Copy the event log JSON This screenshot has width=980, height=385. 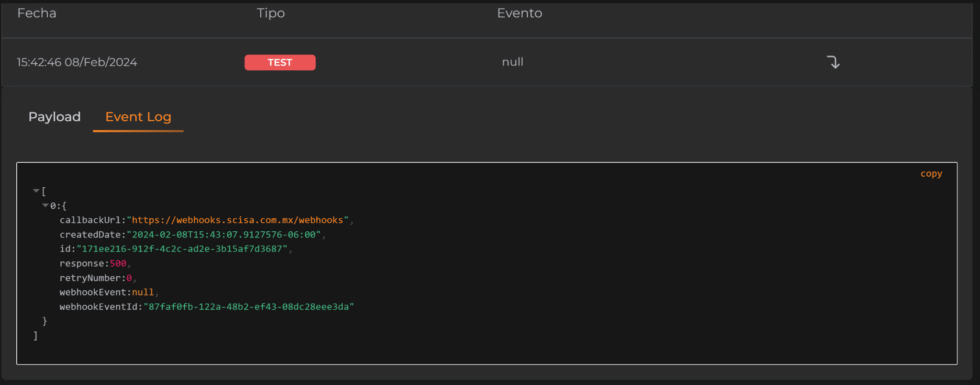coord(931,174)
